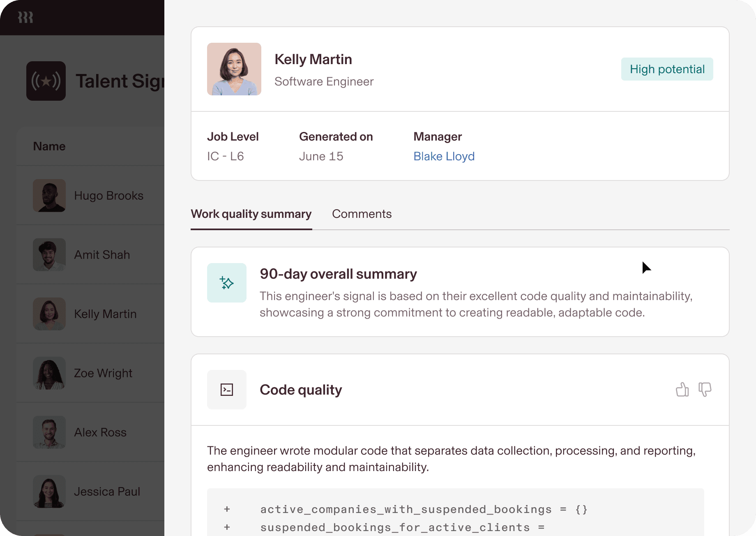
Task: Click the sparkle AI summary icon
Action: pos(227,283)
